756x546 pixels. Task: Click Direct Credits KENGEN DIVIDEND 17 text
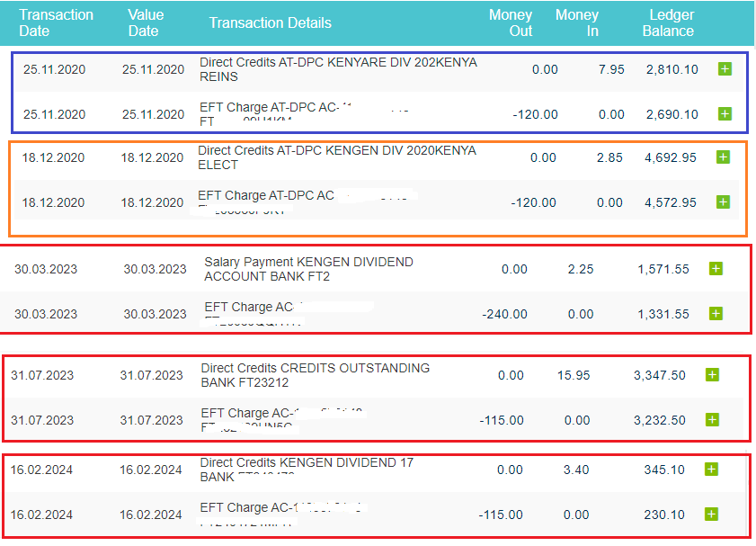(307, 470)
